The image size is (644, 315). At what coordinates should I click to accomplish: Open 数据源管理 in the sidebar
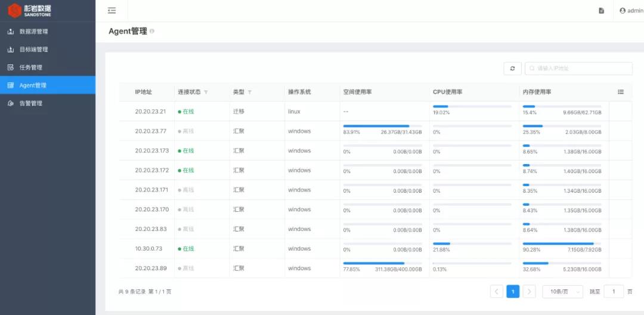pos(48,32)
